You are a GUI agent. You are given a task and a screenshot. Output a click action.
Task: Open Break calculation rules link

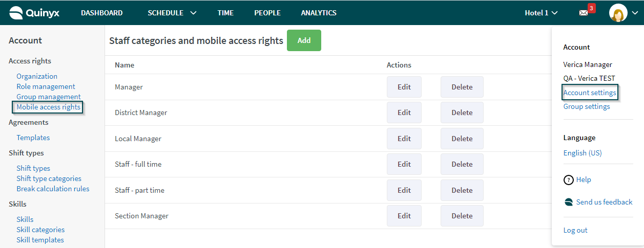click(53, 189)
